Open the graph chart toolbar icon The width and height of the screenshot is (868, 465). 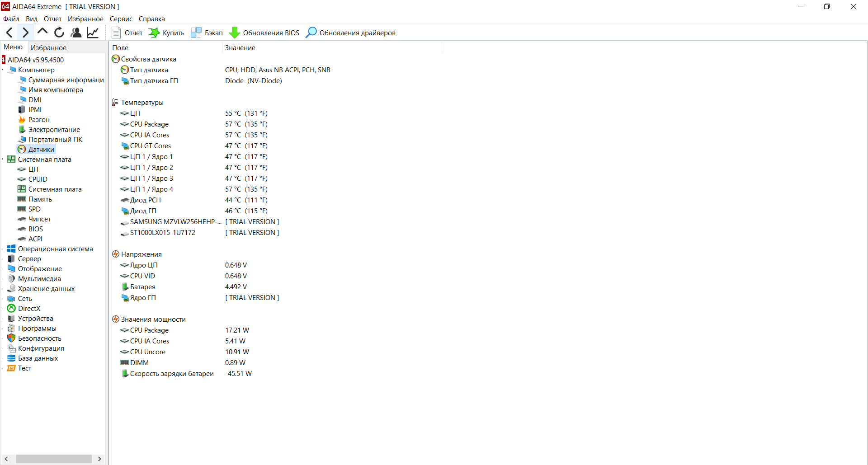point(93,33)
